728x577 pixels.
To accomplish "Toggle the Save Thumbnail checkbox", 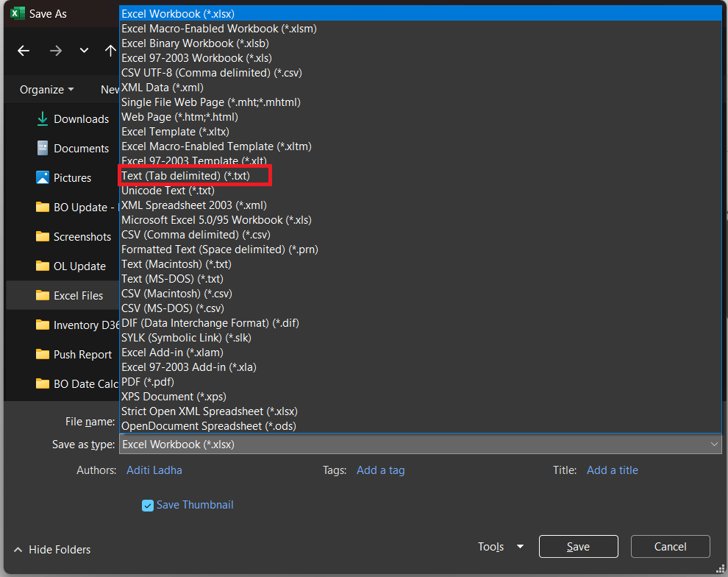I will (x=148, y=506).
